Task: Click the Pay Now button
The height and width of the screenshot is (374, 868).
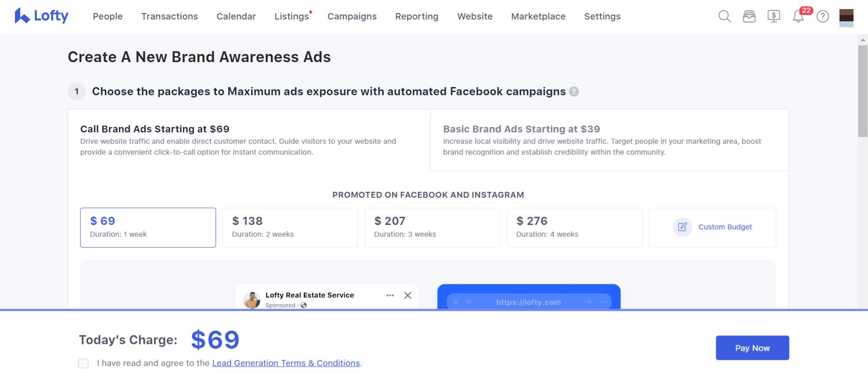Action: pos(752,348)
